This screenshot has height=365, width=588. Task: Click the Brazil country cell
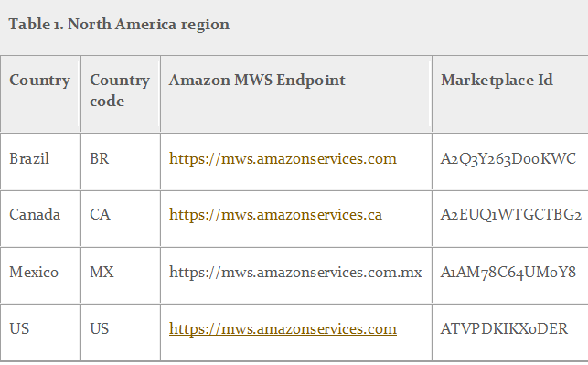29,158
